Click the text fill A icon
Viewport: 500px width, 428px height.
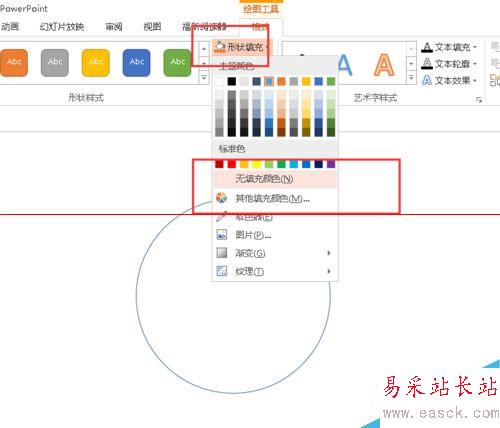[427, 47]
